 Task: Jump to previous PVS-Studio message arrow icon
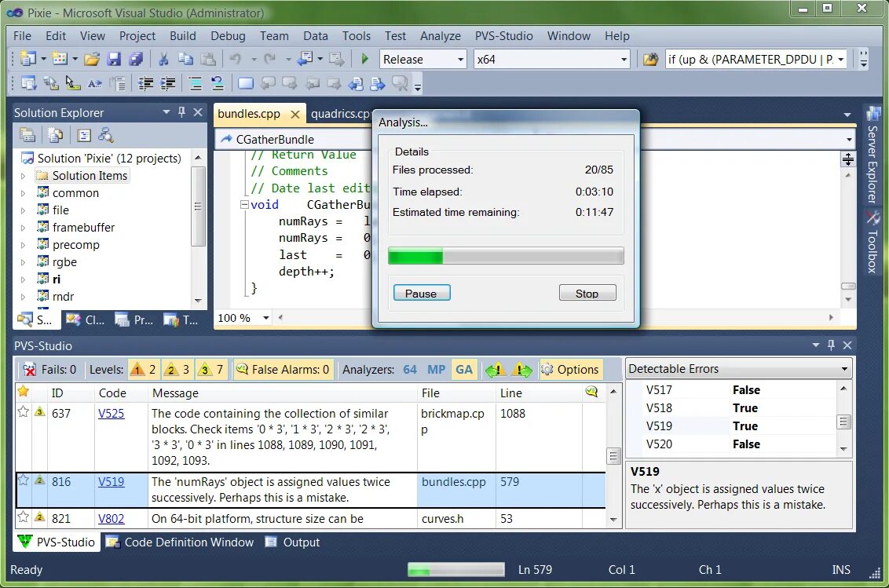pyautogui.click(x=496, y=370)
